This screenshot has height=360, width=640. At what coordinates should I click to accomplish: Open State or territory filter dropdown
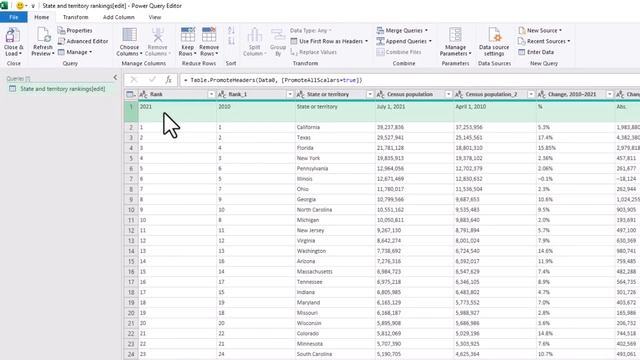370,94
